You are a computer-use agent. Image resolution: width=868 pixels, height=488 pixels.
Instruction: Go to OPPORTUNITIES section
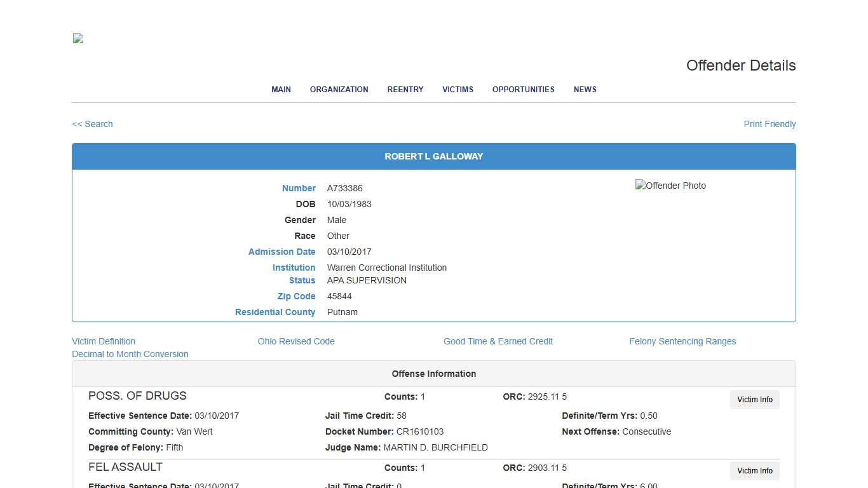coord(523,89)
